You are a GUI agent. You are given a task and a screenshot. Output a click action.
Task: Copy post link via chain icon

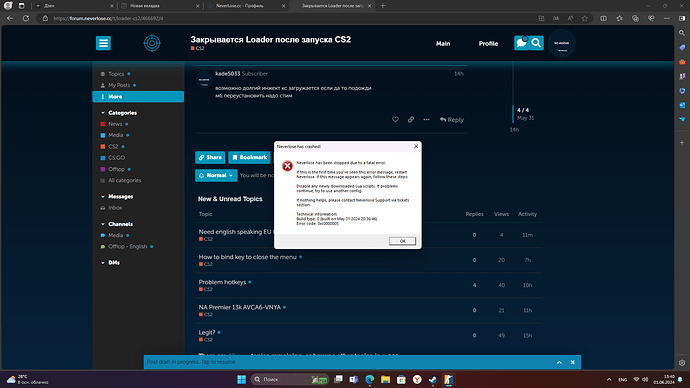click(x=411, y=120)
